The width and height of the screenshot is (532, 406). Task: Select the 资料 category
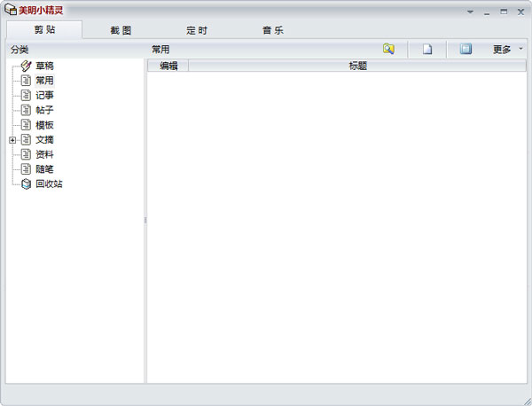(45, 154)
